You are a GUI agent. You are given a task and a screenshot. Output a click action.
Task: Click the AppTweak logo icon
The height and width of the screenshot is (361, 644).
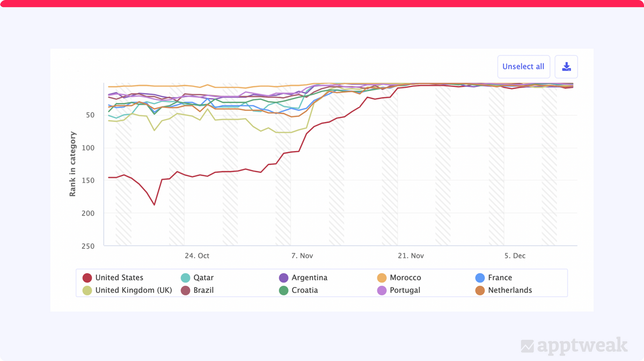528,346
